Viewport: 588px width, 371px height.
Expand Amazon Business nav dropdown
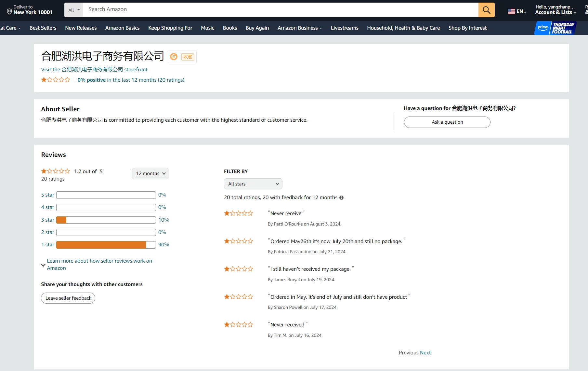coord(300,28)
